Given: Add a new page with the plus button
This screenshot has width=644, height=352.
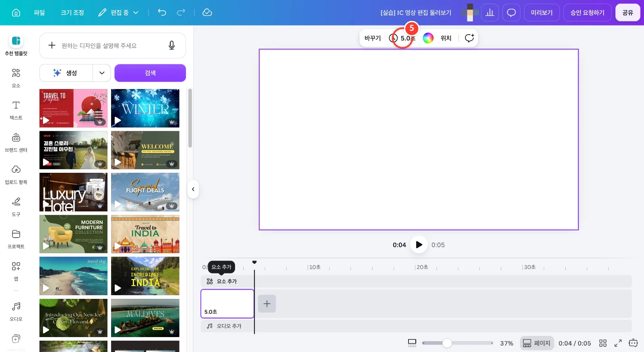Looking at the screenshot, I should click(x=267, y=304).
